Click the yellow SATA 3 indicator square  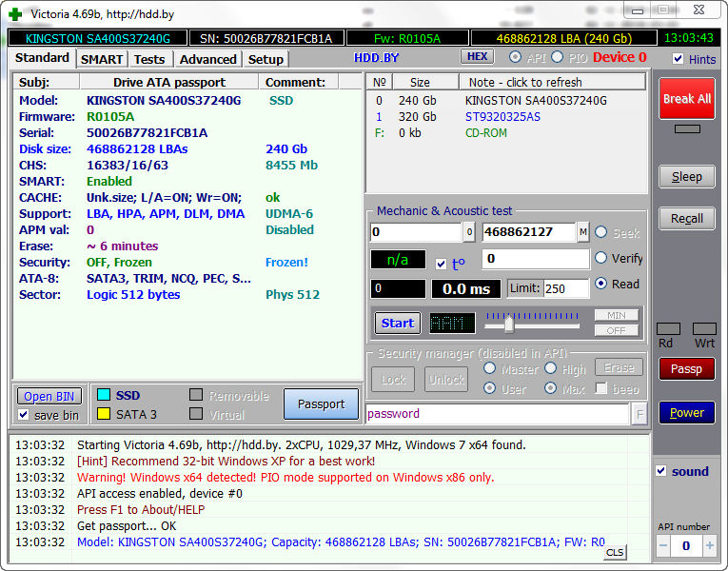[x=104, y=414]
